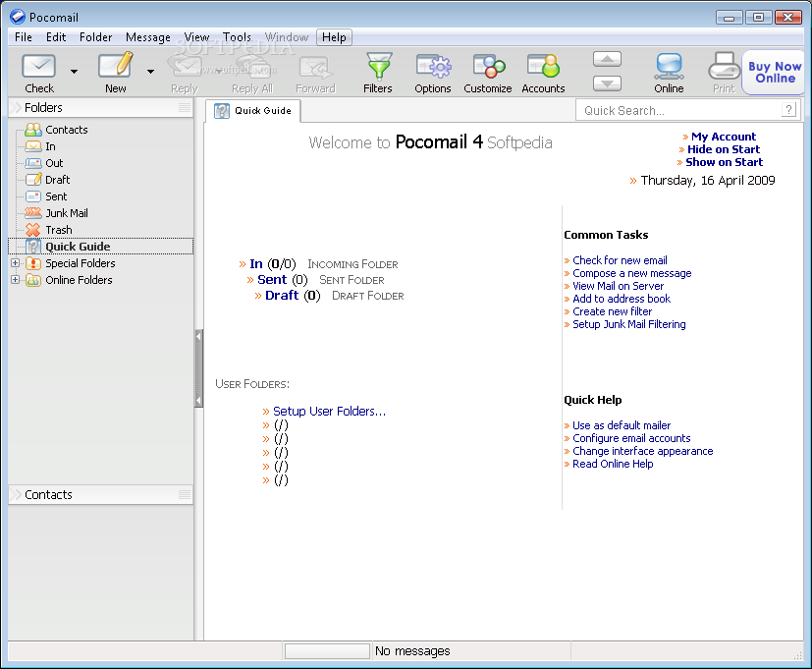
Task: Open the Folder menu
Action: (96, 37)
